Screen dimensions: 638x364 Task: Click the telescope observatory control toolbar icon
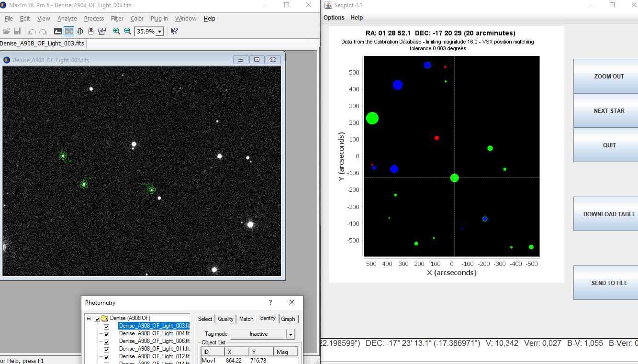tap(80, 31)
